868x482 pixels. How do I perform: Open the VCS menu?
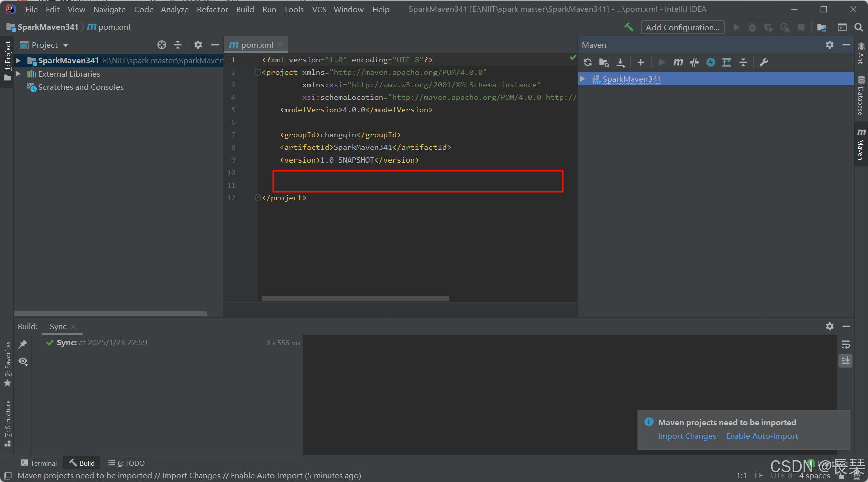point(319,9)
